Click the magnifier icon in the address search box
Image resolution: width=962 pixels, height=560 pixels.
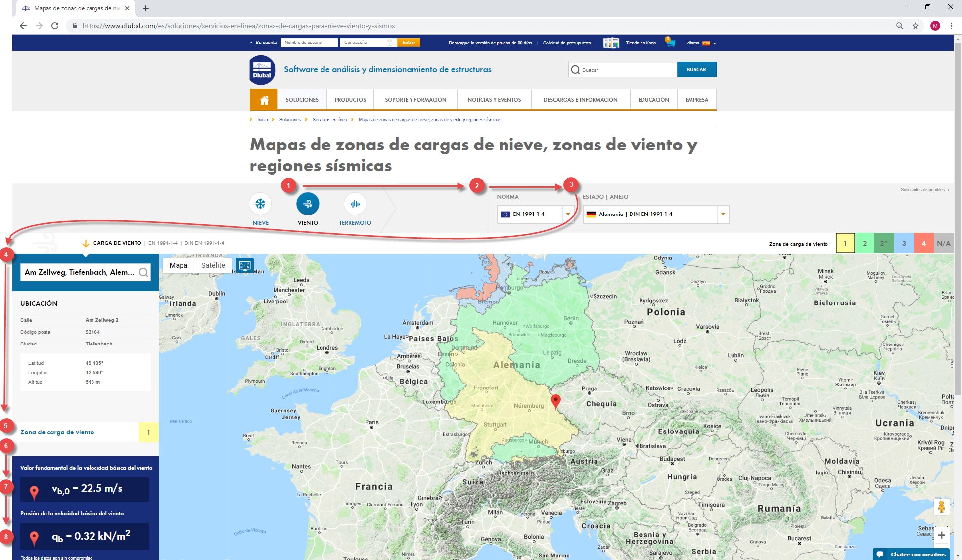pos(144,272)
